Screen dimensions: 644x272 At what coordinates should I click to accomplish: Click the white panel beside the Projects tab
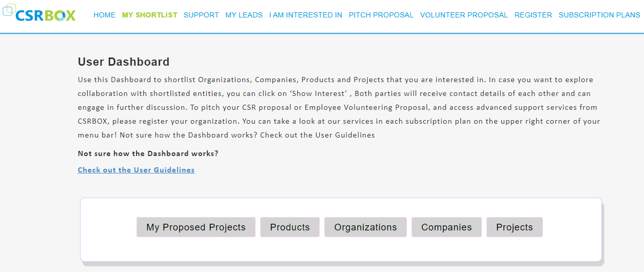571,228
